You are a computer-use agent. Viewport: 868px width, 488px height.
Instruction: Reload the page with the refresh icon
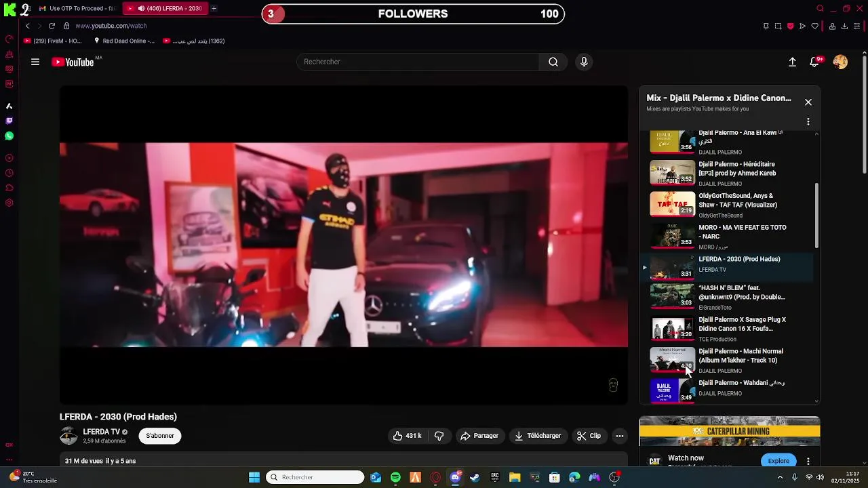(52, 26)
